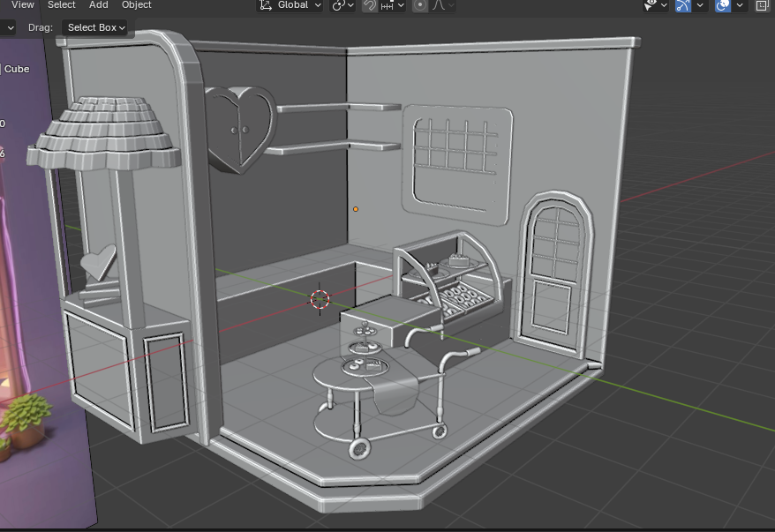Image resolution: width=775 pixels, height=532 pixels.
Task: Toggle proportional editing
Action: click(x=419, y=5)
